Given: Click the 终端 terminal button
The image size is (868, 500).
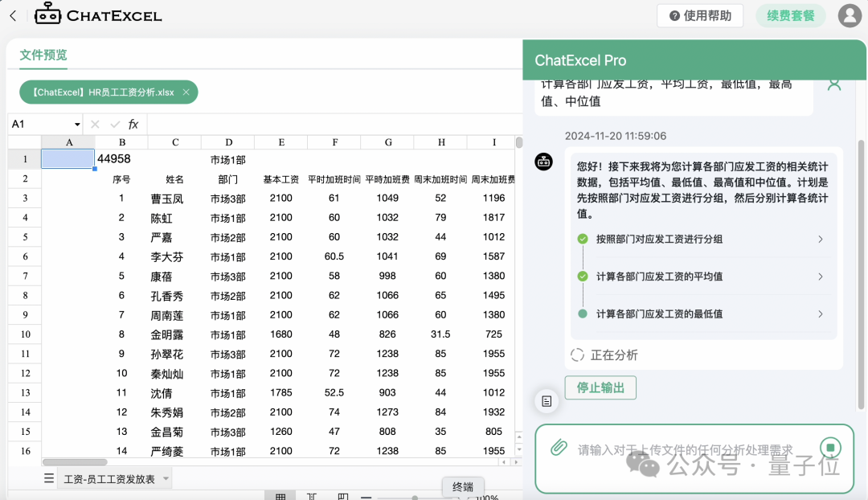Looking at the screenshot, I should tap(463, 486).
